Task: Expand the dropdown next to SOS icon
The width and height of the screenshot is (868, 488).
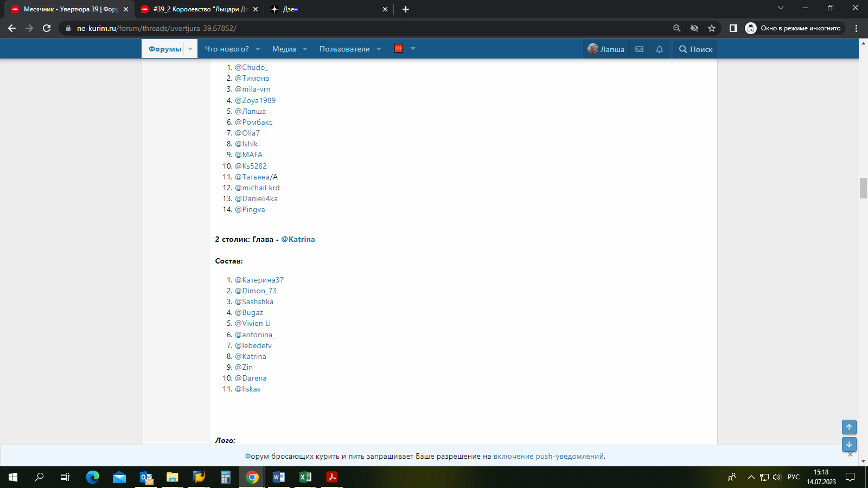Action: tap(413, 49)
